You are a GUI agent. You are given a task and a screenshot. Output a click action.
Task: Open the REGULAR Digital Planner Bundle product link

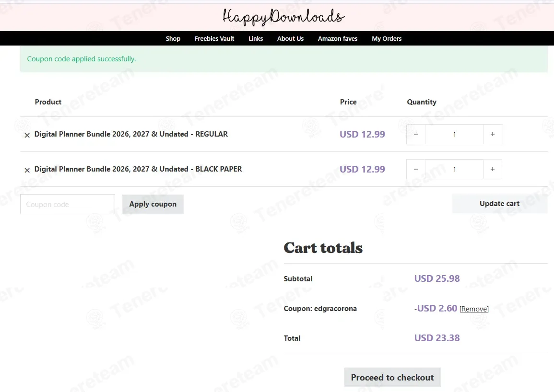tap(131, 134)
